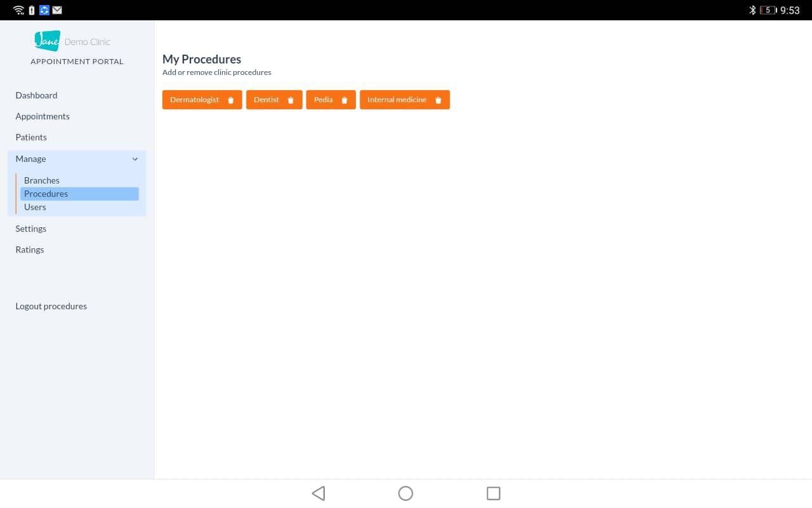This screenshot has height=508, width=812.
Task: Click the Internal medicine procedure button
Action: click(x=405, y=100)
